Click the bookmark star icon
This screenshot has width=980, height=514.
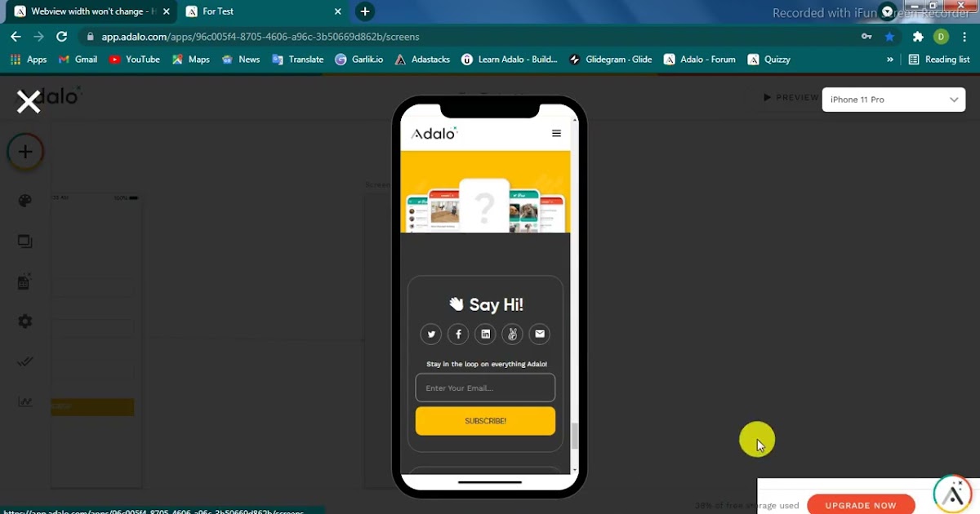pos(889,37)
